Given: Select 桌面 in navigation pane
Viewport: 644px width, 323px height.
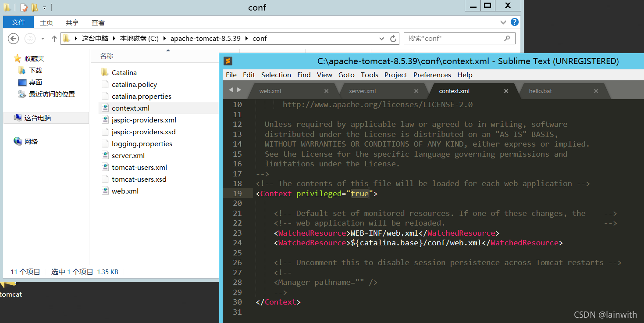Looking at the screenshot, I should pos(36,82).
